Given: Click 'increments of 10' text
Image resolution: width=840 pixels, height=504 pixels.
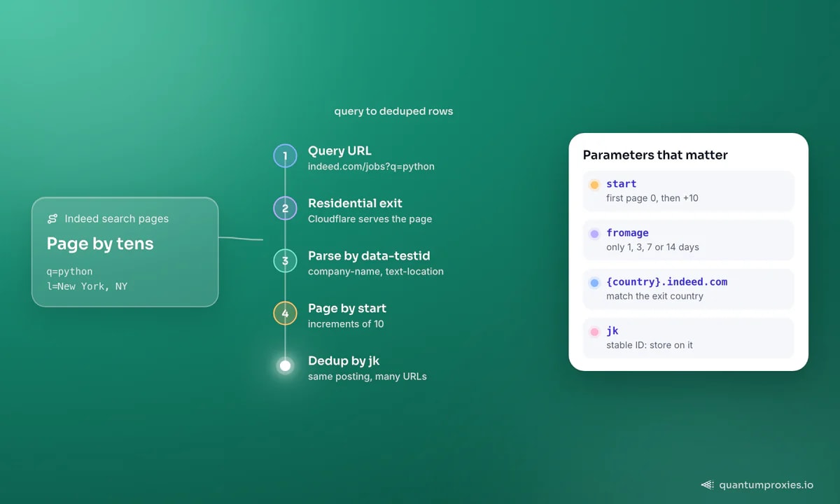Looking at the screenshot, I should [x=346, y=324].
